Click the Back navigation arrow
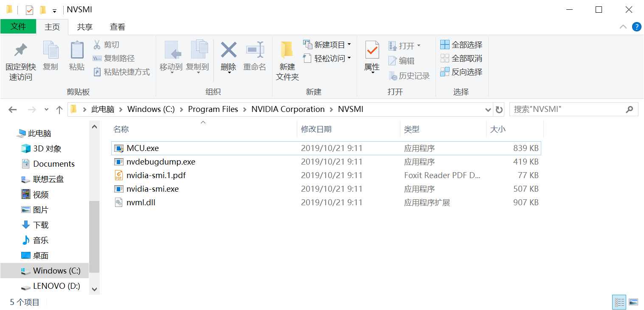Viewport: 644px width, 310px height. [13, 109]
